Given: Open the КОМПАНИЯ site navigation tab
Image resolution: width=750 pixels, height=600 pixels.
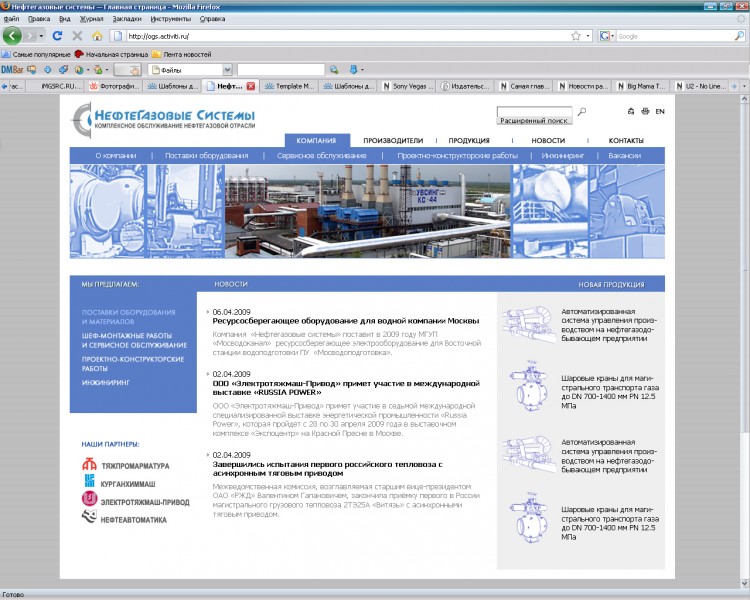Looking at the screenshot, I should coord(317,140).
